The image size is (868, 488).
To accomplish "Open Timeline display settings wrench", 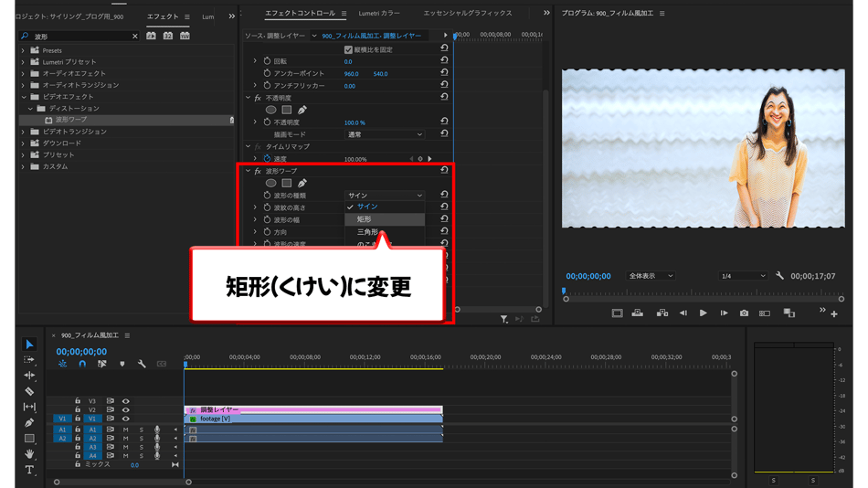I will (142, 364).
